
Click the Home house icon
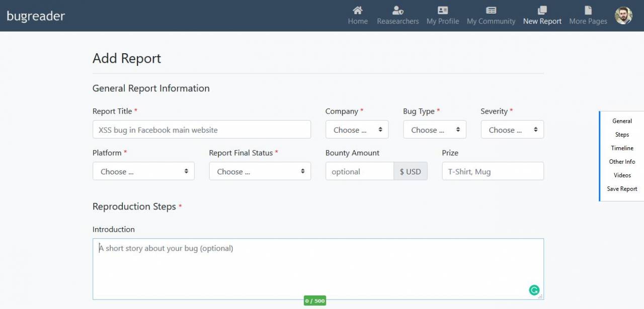pyautogui.click(x=357, y=10)
